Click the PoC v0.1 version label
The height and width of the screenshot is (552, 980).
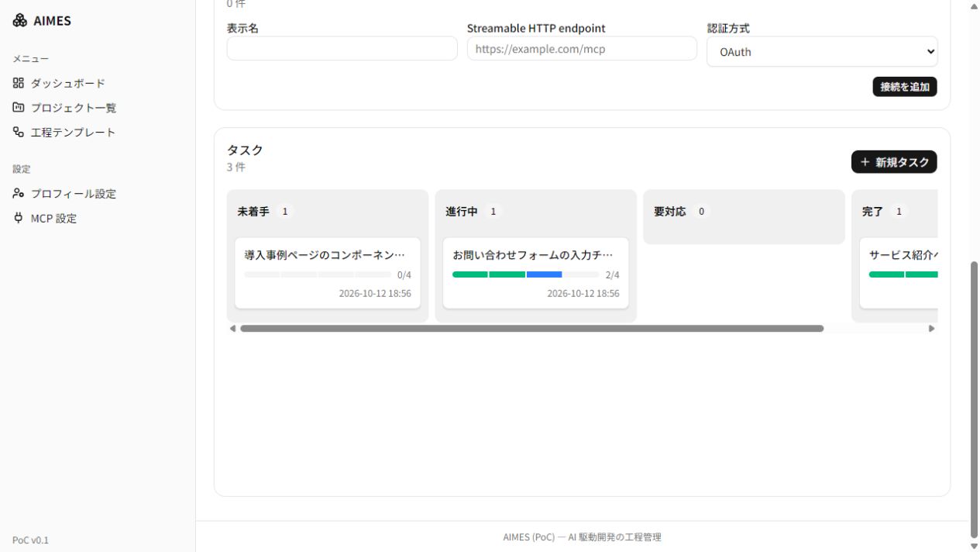click(x=30, y=540)
